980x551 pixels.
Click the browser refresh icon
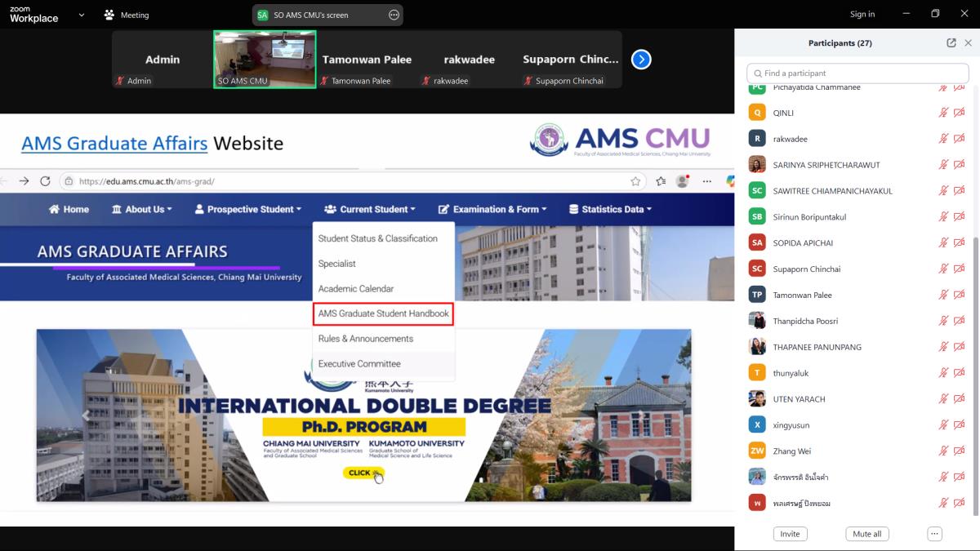[x=45, y=181]
